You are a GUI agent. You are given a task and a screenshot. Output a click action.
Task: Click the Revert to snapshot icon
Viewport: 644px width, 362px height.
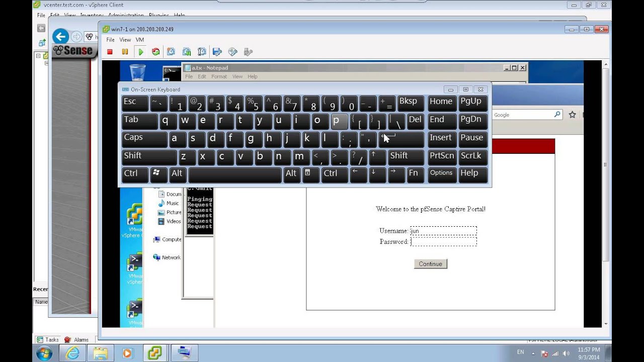pos(187,52)
